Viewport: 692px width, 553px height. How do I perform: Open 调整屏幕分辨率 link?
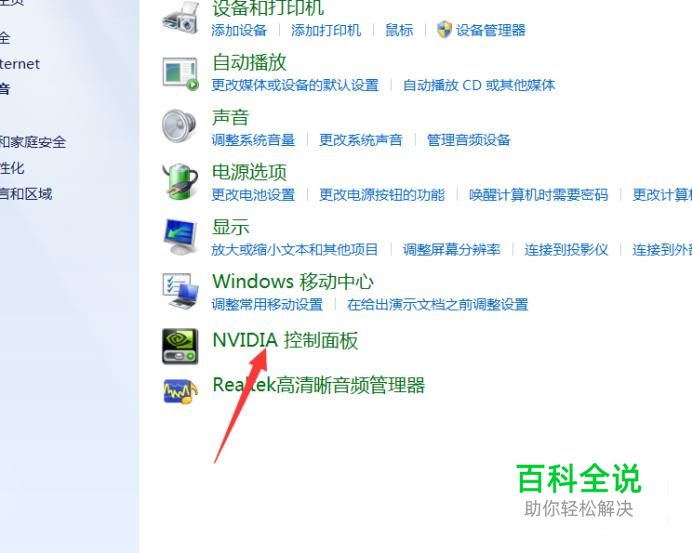click(451, 249)
